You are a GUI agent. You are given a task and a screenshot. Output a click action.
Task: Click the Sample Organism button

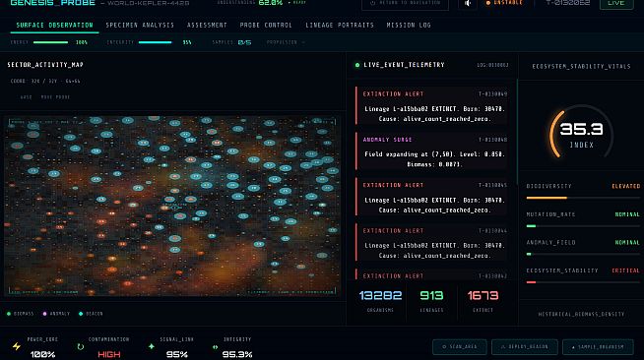click(598, 347)
